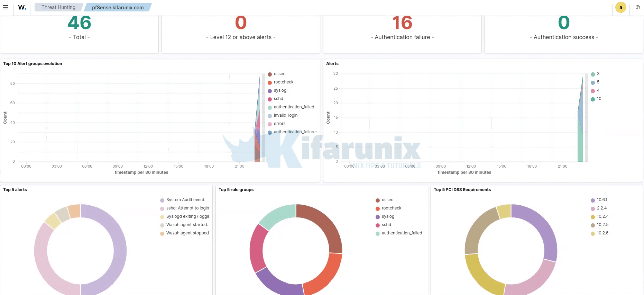Click the Wazuh logo home icon
The image size is (644, 295).
point(22,7)
